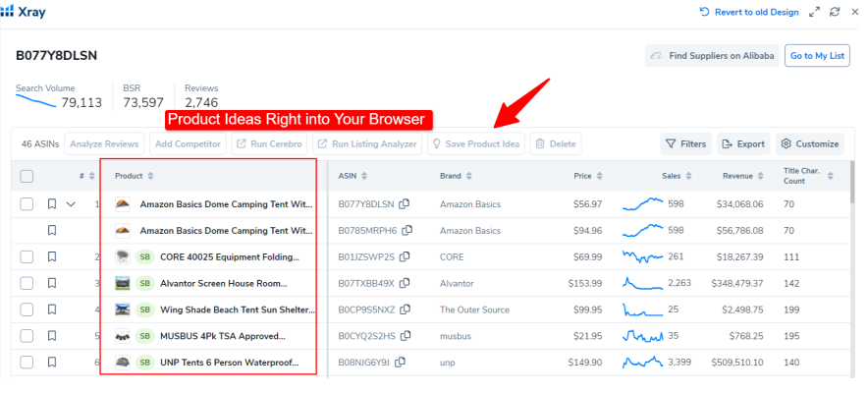The width and height of the screenshot is (868, 394).
Task: Sort by Brand column header
Action: [x=456, y=176]
